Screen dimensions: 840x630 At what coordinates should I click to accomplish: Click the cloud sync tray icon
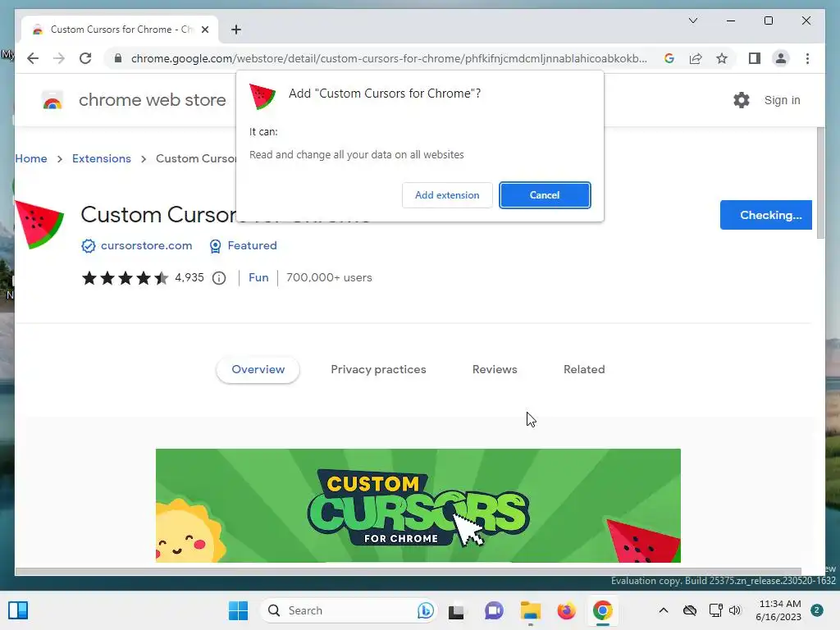click(689, 610)
